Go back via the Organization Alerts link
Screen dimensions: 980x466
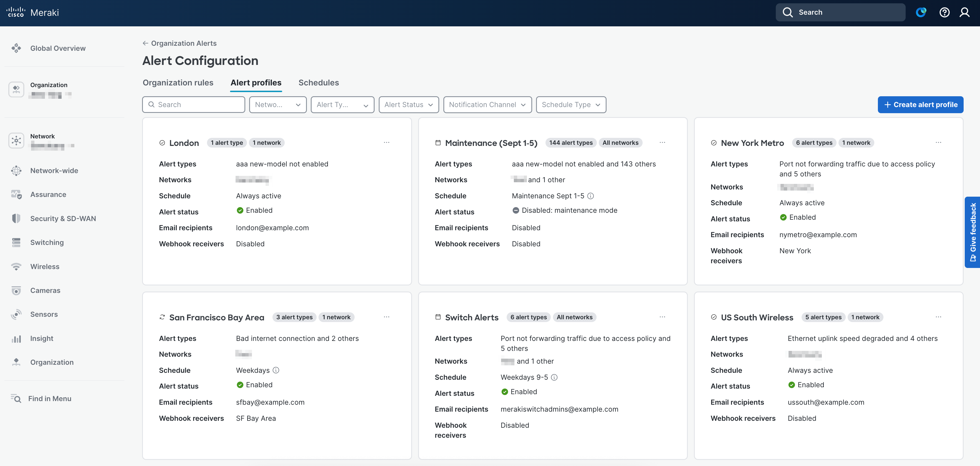click(x=179, y=43)
